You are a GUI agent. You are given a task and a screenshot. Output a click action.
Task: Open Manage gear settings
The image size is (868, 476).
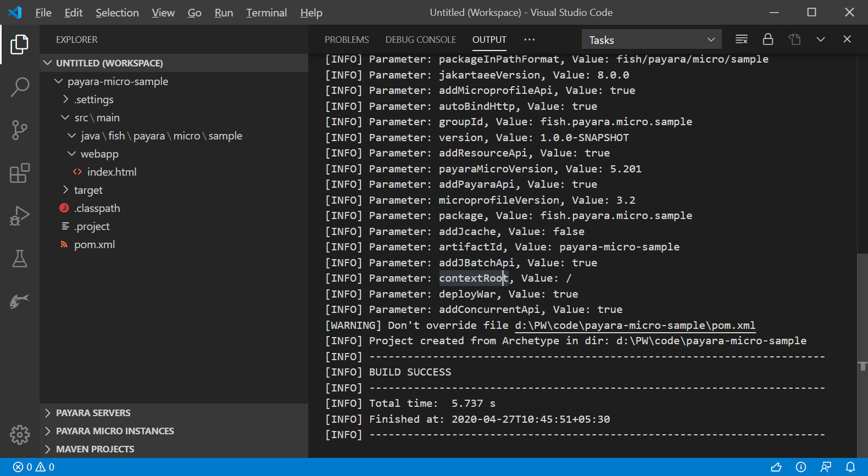[x=20, y=434]
